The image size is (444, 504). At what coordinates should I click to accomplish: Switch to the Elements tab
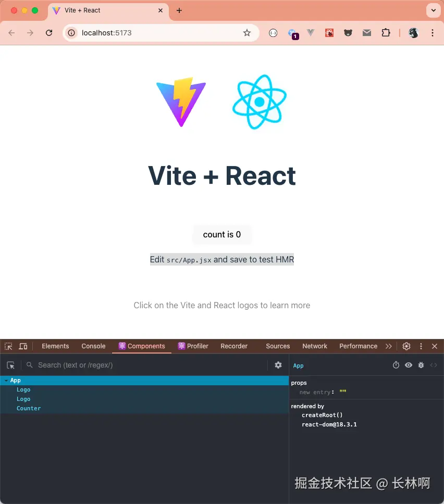(55, 346)
